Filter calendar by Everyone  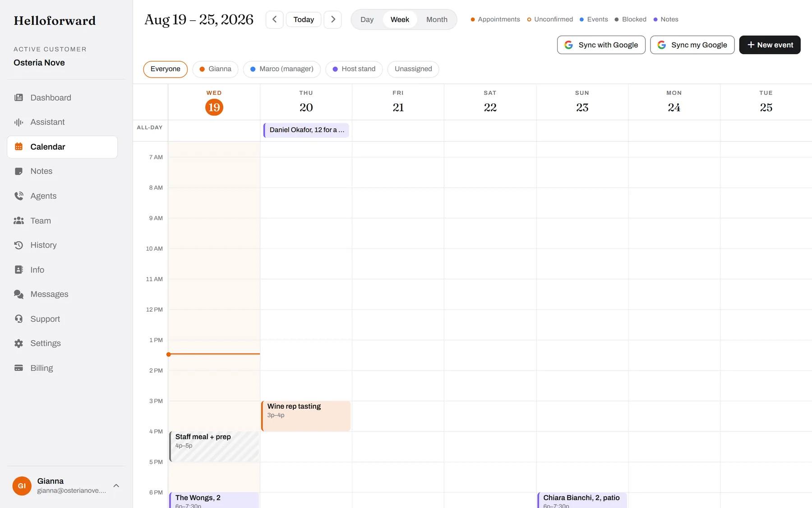[165, 69]
